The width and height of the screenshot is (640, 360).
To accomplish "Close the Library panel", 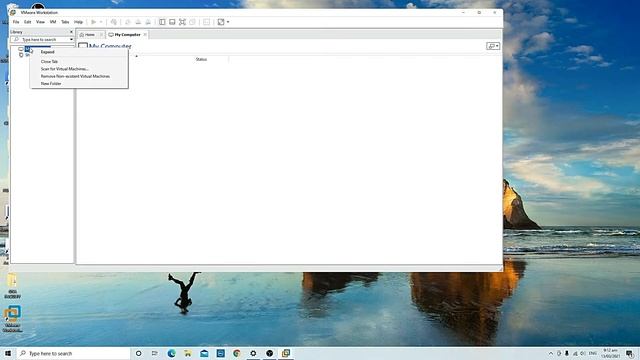I will (71, 32).
